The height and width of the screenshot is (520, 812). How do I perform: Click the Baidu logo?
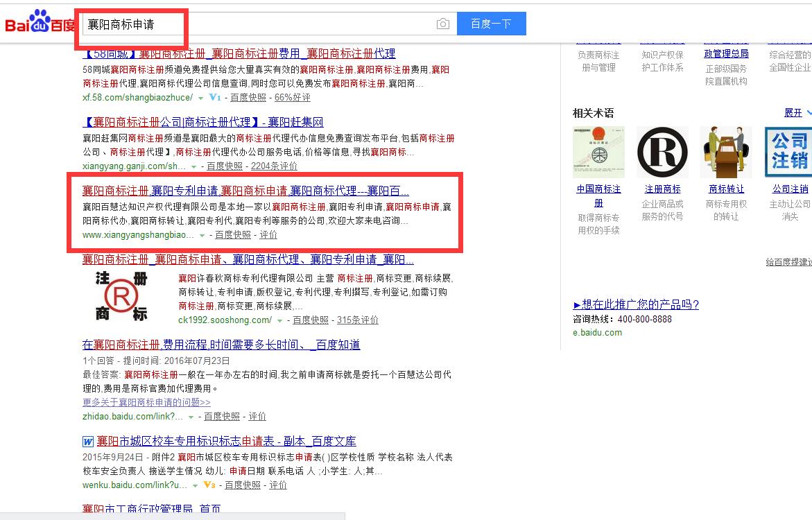40,21
